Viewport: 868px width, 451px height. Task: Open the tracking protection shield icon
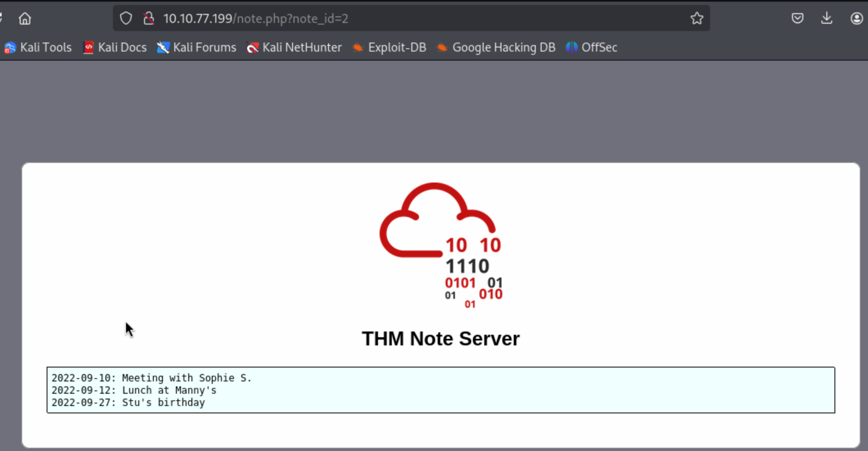(126, 18)
